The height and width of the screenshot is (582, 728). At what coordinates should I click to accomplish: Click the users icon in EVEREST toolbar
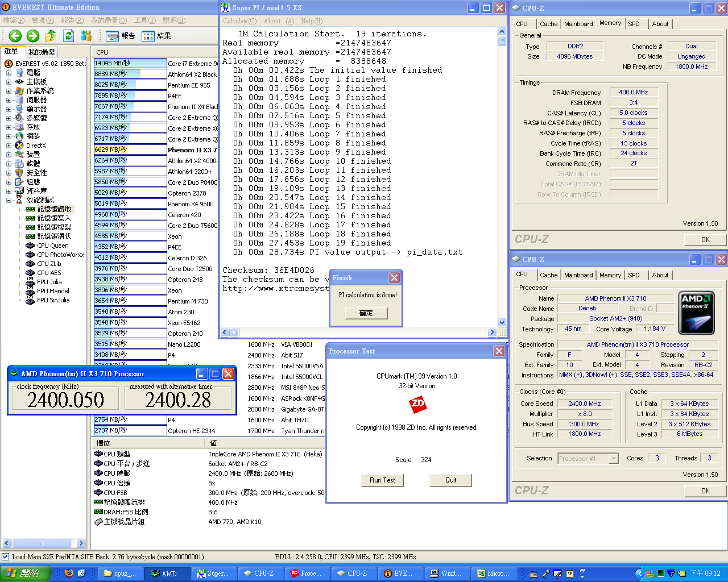coord(86,36)
